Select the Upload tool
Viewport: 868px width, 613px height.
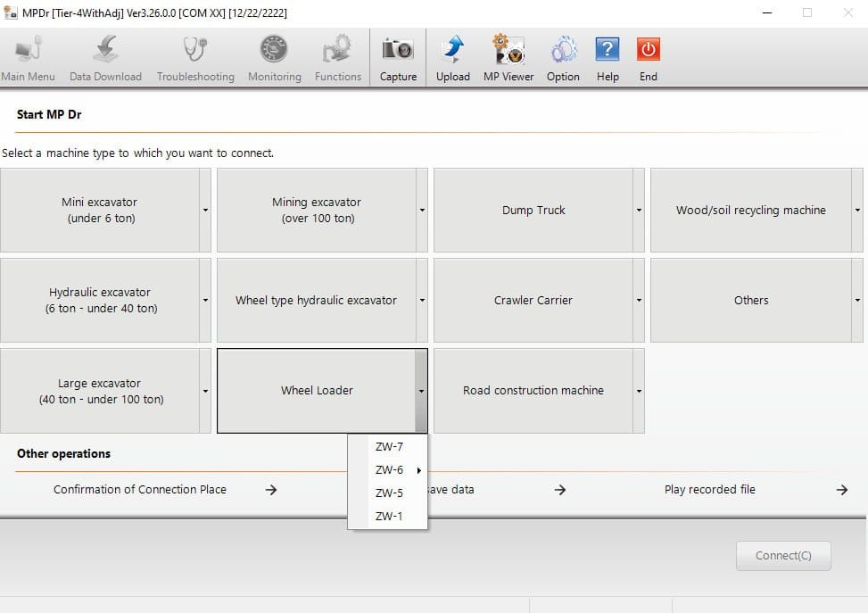452,56
